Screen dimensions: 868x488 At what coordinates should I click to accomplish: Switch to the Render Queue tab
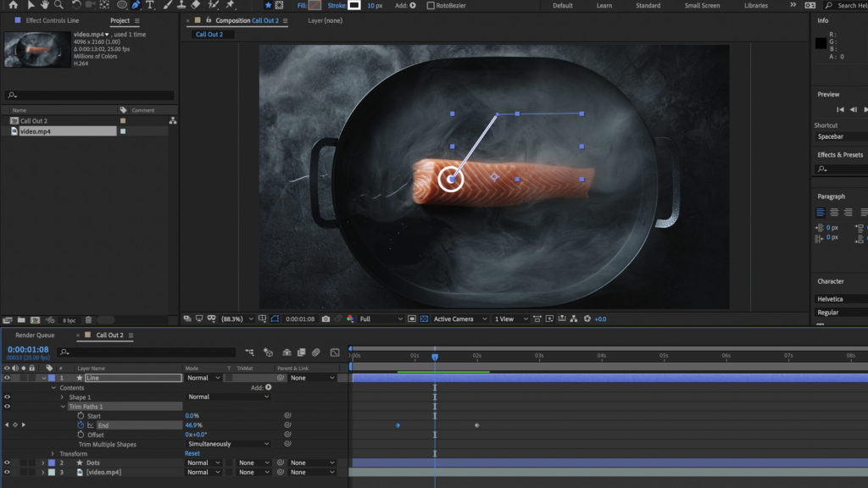coord(35,335)
